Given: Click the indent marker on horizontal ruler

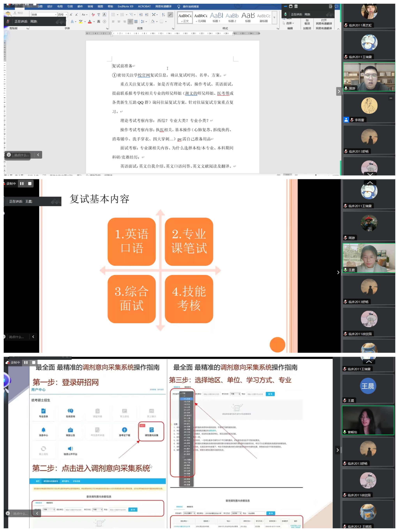Looking at the screenshot, I should [x=112, y=34].
